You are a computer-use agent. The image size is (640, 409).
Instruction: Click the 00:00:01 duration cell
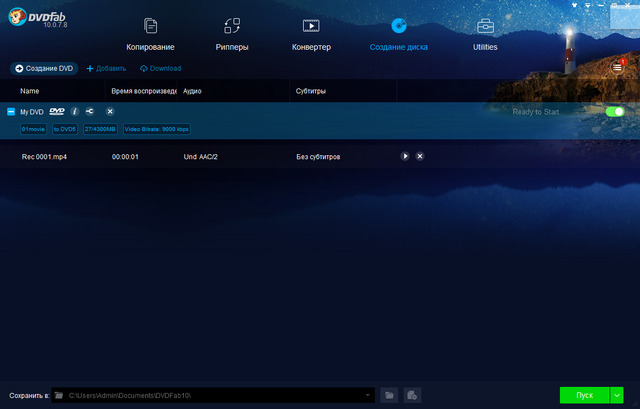pyautogui.click(x=125, y=157)
